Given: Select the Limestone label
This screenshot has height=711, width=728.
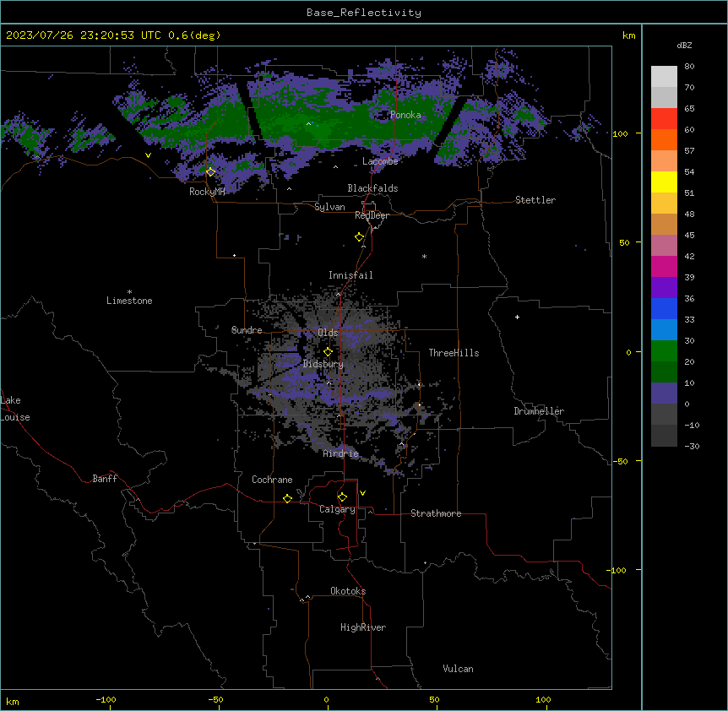Looking at the screenshot, I should click(129, 301).
